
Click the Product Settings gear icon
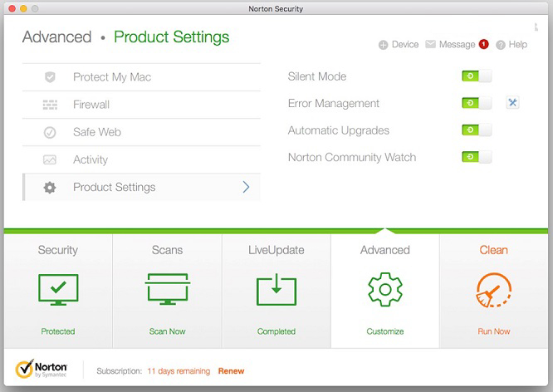point(50,188)
